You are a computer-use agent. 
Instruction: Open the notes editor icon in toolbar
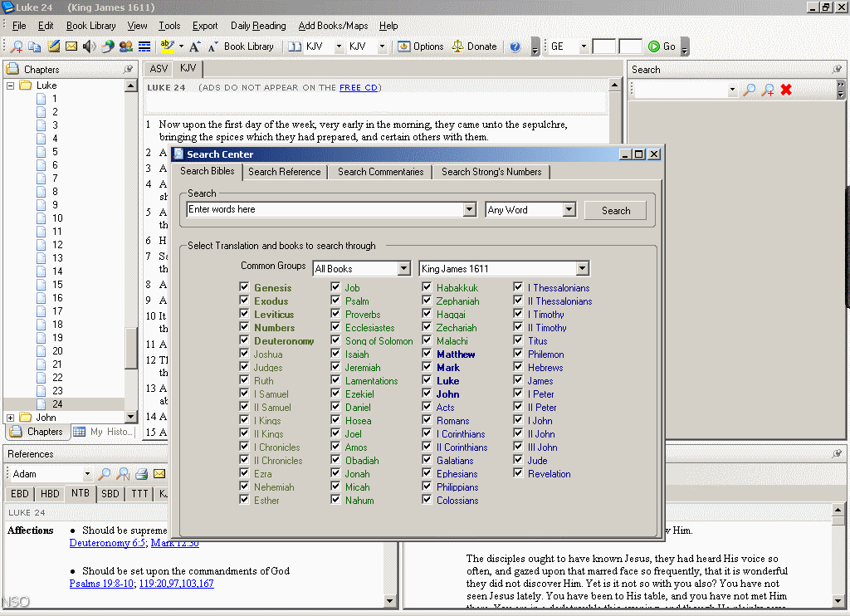pyautogui.click(x=53, y=46)
